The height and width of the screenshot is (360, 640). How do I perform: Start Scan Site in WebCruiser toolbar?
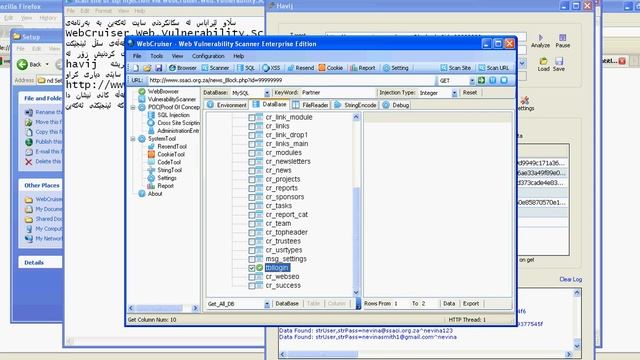(456, 68)
